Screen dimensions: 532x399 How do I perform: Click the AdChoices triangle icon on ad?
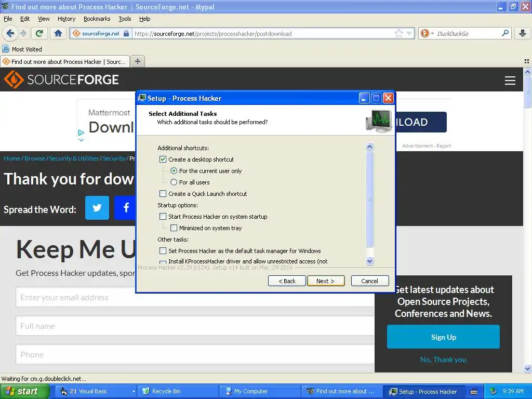pos(81,132)
